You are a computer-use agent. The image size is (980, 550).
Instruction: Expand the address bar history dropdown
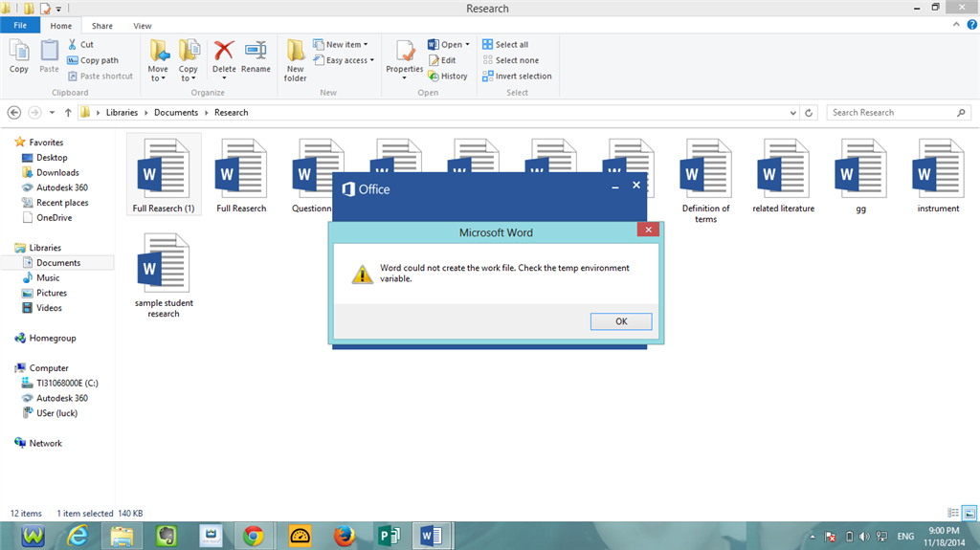(793, 113)
